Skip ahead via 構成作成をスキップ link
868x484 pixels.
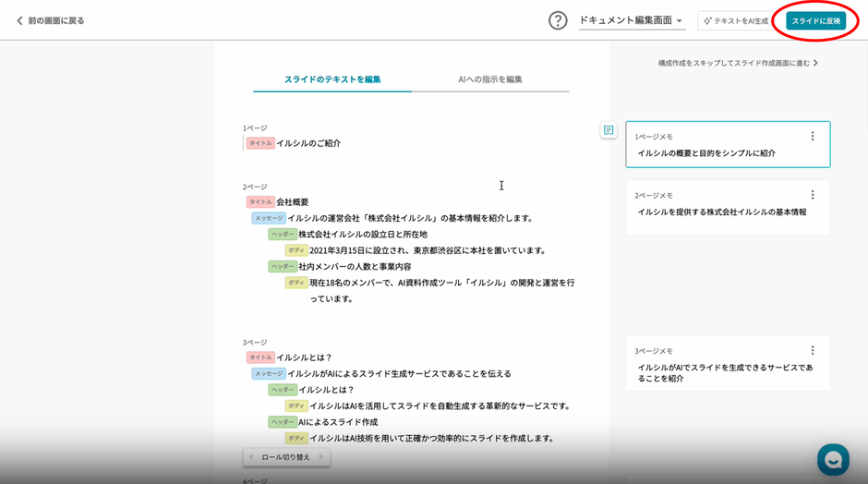(x=737, y=63)
